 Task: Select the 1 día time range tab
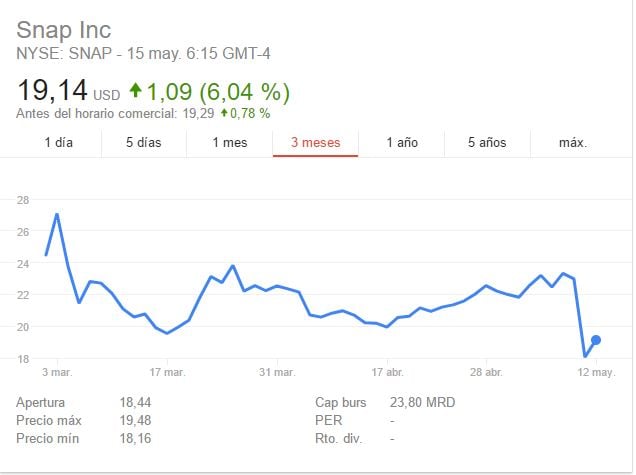tap(59, 142)
